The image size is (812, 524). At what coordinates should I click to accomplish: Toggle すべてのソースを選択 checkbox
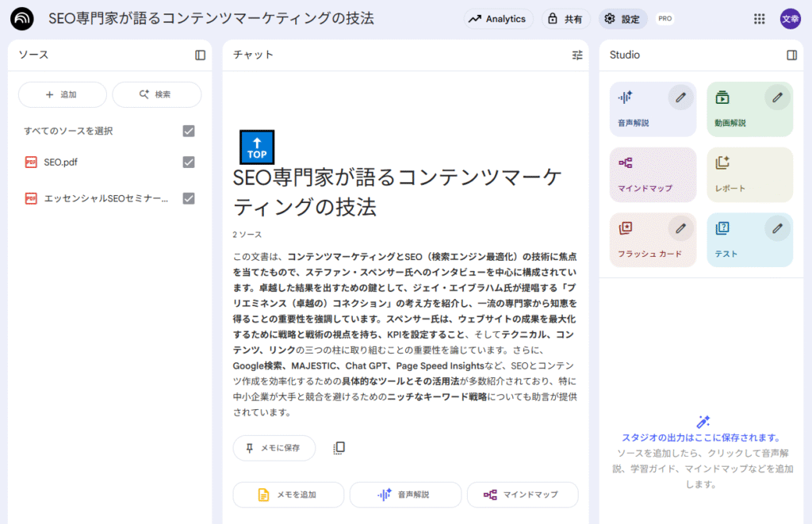[x=189, y=131]
